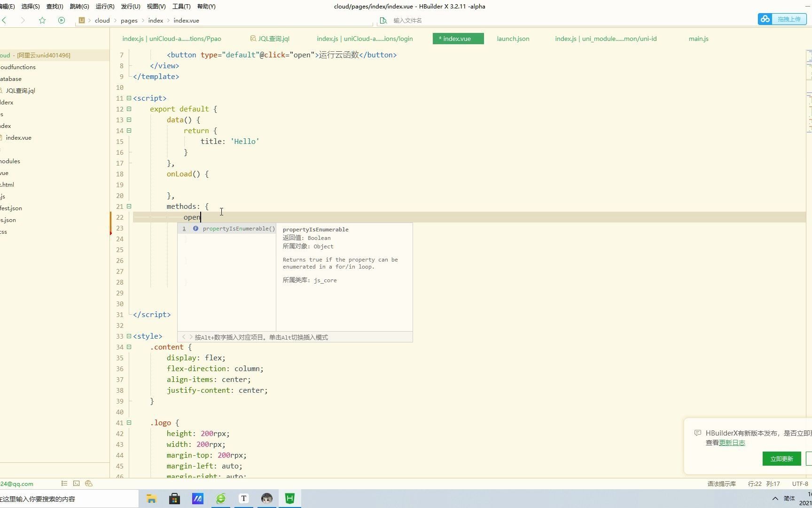This screenshot has width=812, height=508.
Task: Select JQL查询.jql in project tree
Action: (x=20, y=90)
